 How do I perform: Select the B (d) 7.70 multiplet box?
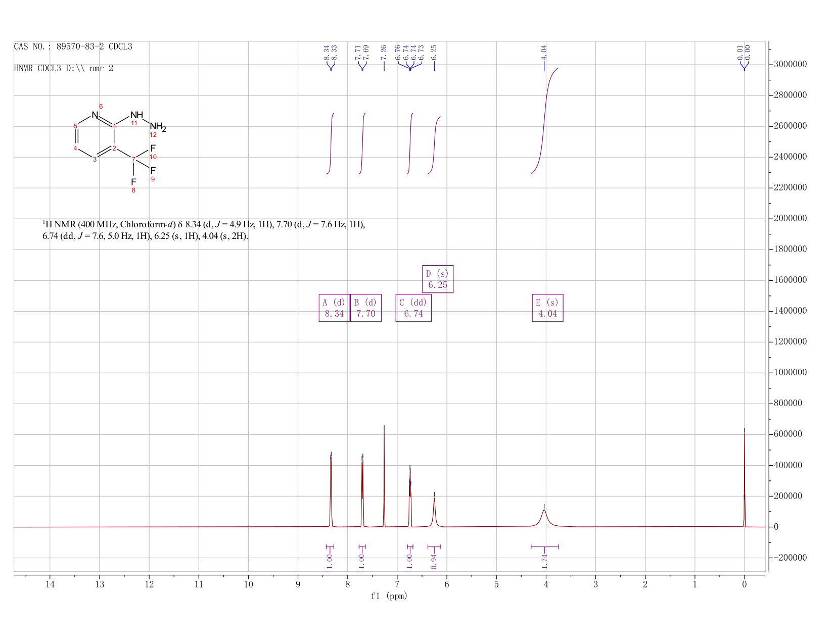(x=366, y=308)
